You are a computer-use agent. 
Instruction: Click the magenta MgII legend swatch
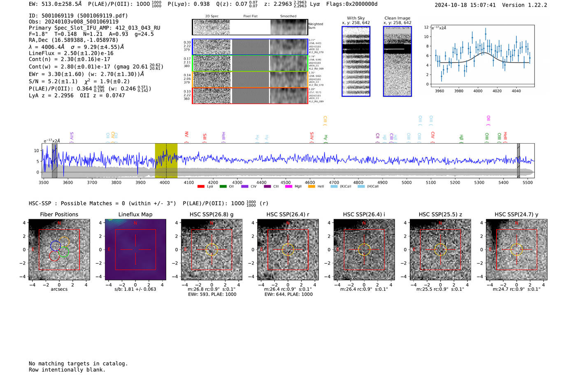(289, 186)
